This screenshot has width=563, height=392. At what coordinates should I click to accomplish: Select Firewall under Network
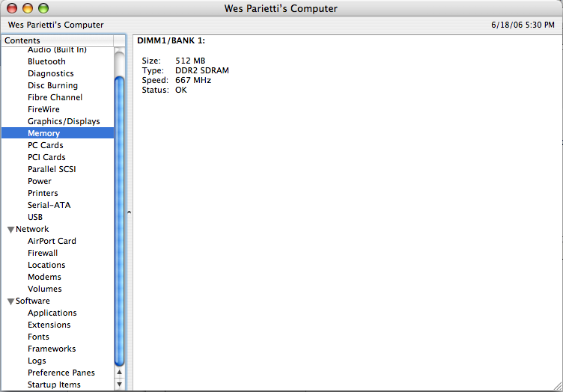43,253
